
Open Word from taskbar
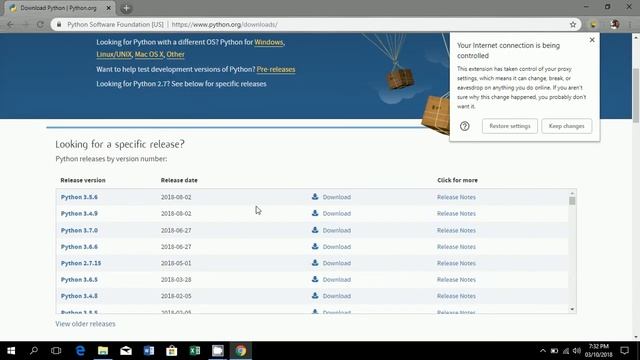pyautogui.click(x=149, y=351)
